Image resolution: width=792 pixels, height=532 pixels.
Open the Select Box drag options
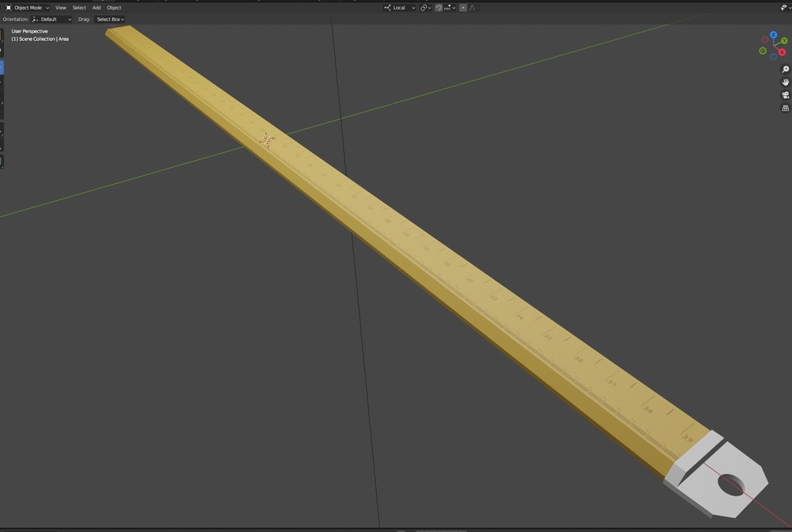[109, 19]
